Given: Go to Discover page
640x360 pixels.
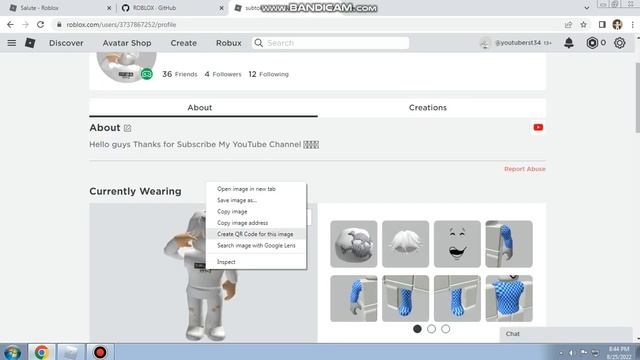Looking at the screenshot, I should coord(66,43).
